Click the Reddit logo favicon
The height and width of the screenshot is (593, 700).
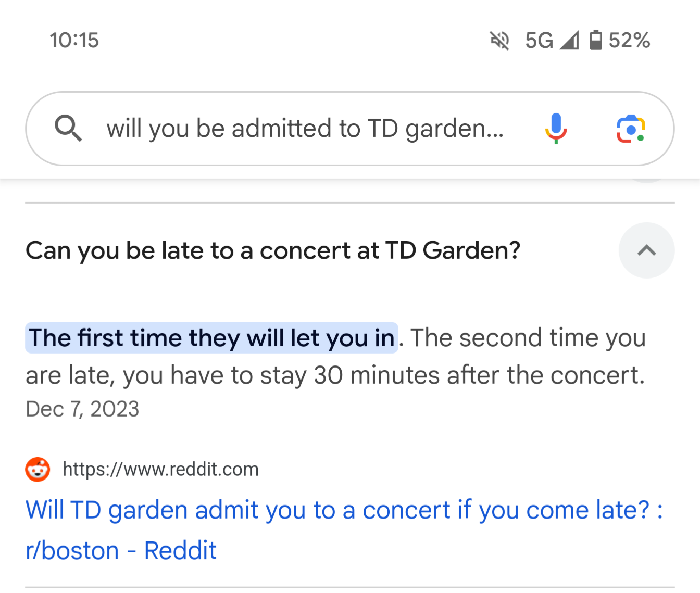click(37, 470)
